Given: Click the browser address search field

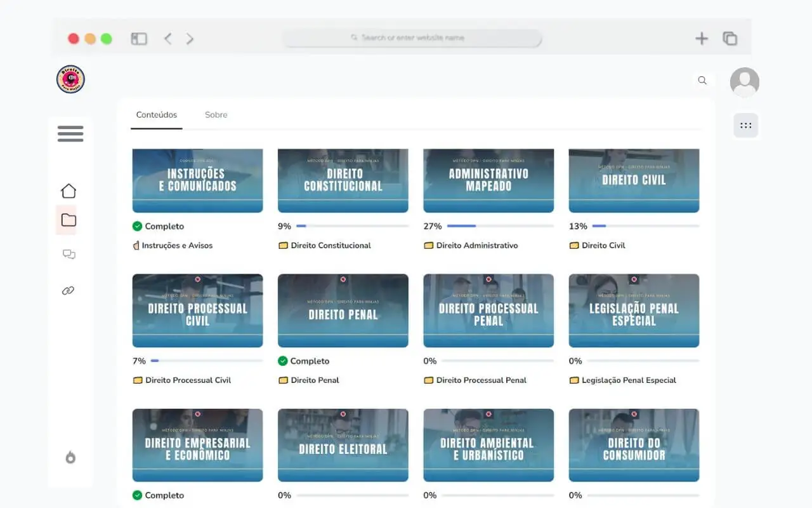Looking at the screenshot, I should click(x=412, y=38).
